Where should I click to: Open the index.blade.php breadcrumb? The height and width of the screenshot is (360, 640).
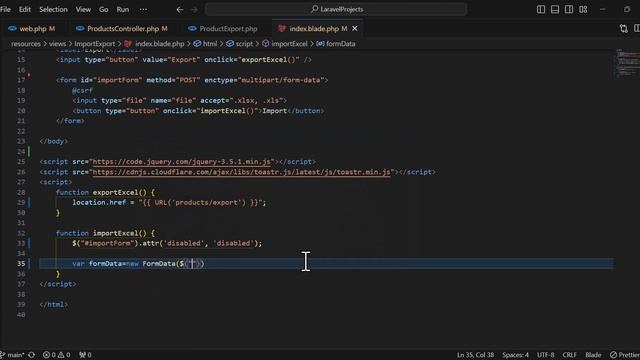pos(160,44)
